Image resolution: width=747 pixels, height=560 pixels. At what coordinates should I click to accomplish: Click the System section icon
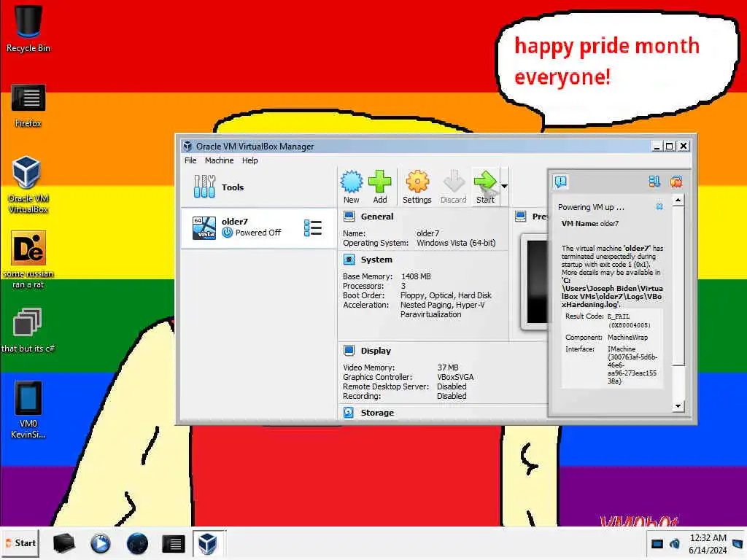point(349,260)
